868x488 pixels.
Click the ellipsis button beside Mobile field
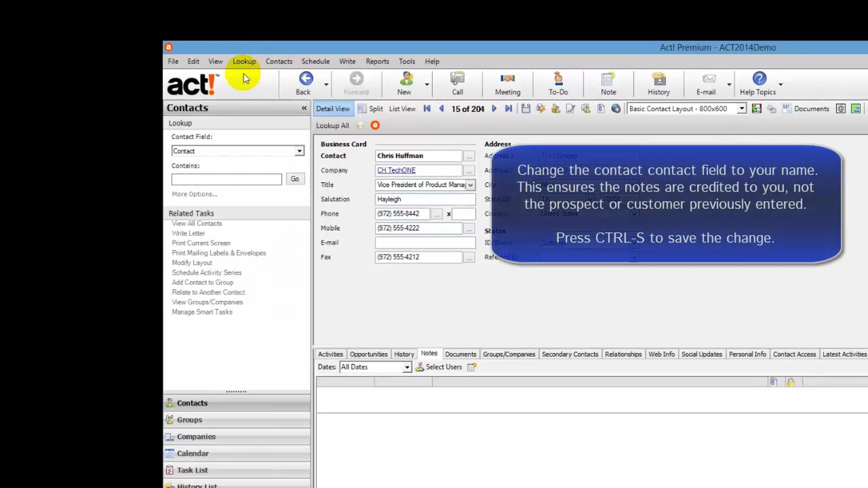469,228
